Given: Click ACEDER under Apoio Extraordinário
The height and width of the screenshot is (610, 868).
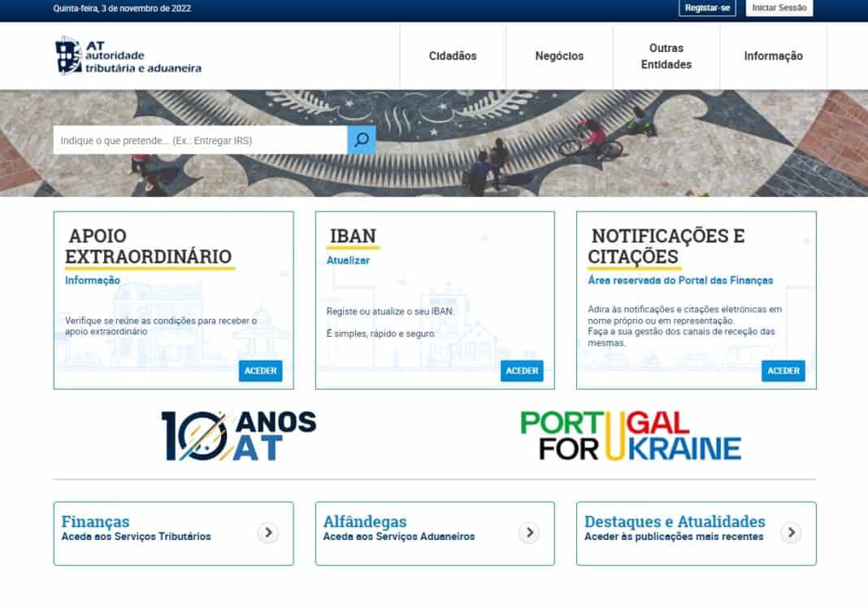Looking at the screenshot, I should point(260,371).
